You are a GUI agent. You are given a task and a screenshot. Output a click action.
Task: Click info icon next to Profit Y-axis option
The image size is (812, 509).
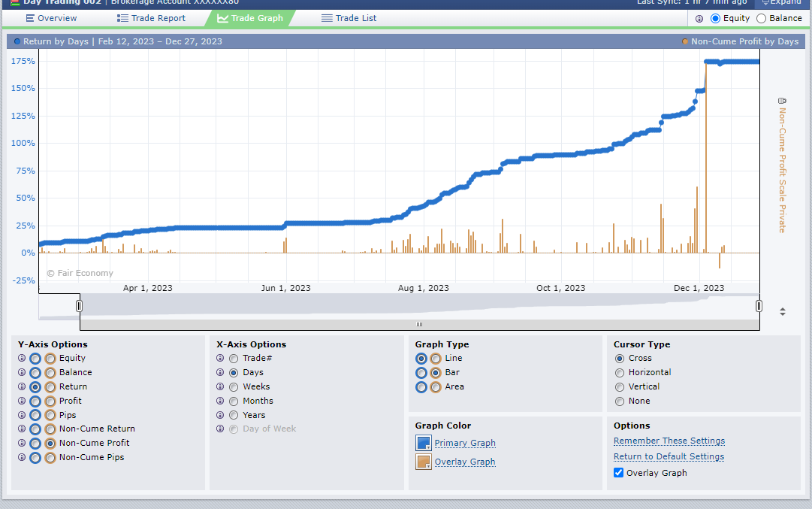(22, 401)
